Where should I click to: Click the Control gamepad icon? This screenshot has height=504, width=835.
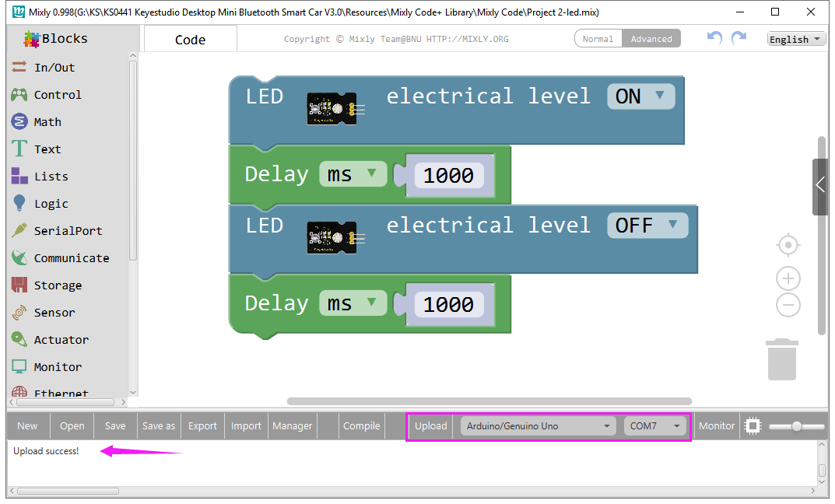[x=19, y=94]
